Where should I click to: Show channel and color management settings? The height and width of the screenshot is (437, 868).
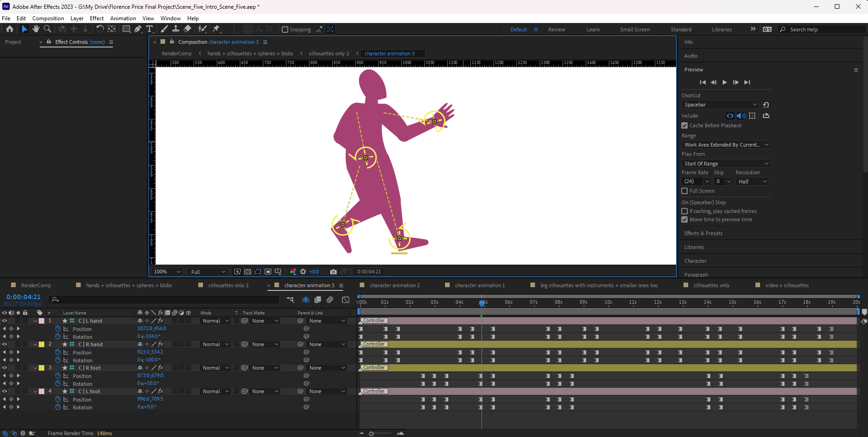click(x=293, y=272)
